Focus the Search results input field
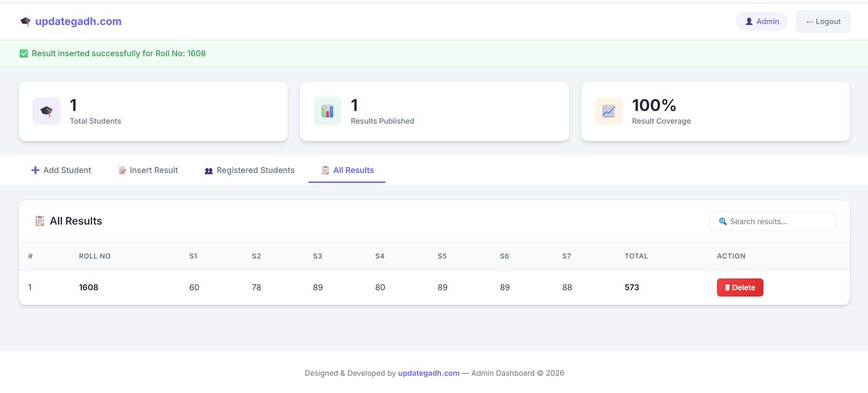 click(x=778, y=221)
